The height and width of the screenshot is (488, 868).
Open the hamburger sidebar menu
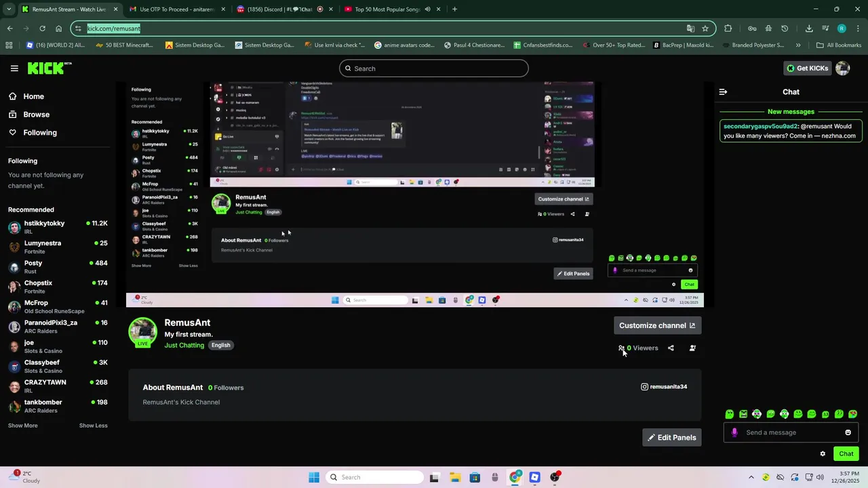pyautogui.click(x=14, y=68)
